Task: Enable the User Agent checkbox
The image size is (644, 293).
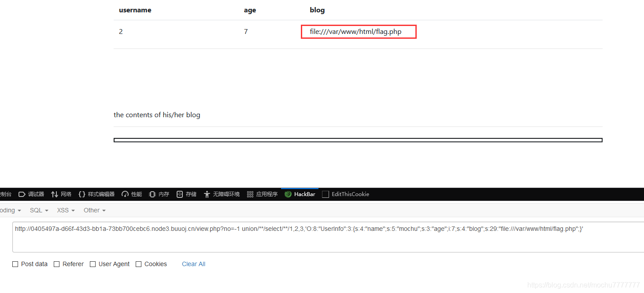Action: (93, 264)
